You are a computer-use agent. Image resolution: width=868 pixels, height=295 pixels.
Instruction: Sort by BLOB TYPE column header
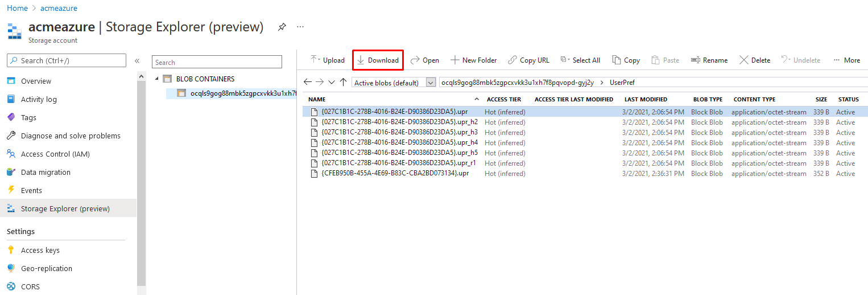(x=708, y=99)
